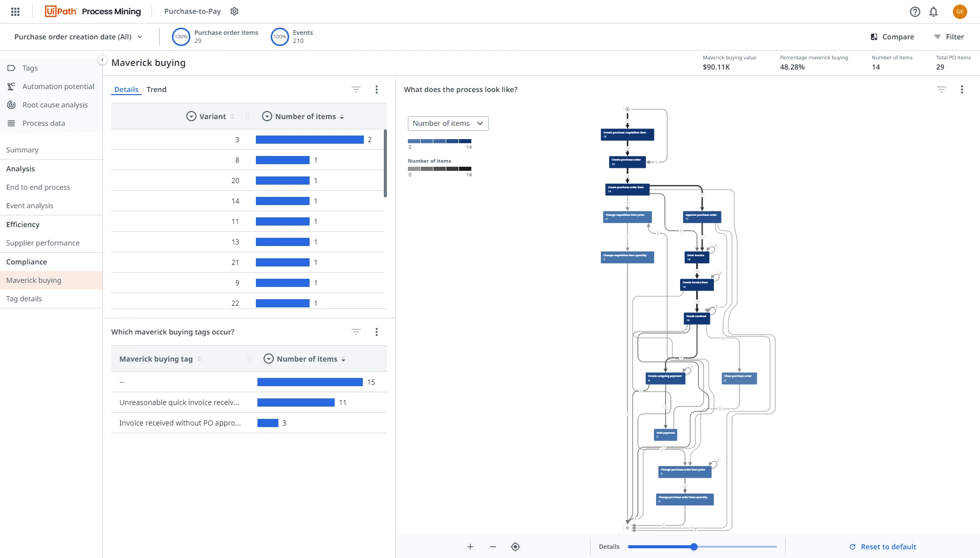The image size is (980, 558).
Task: Select variant 3 row bar
Action: point(310,140)
